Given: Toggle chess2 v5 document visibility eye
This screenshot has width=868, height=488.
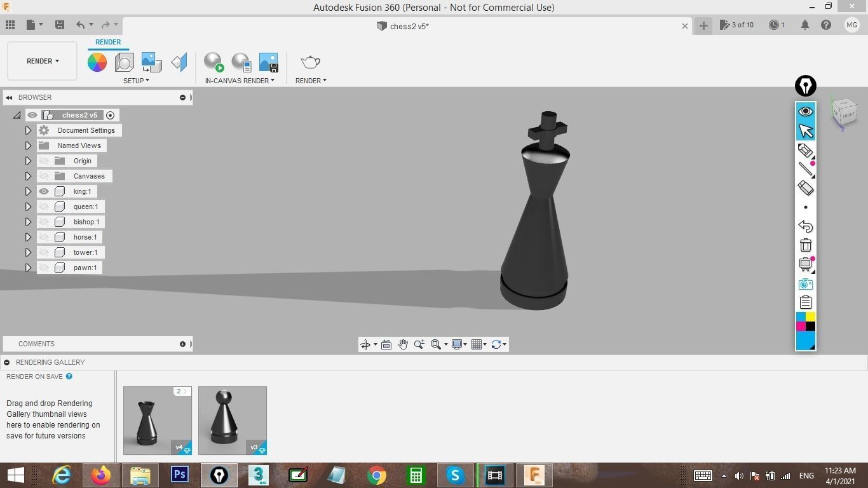Looking at the screenshot, I should [32, 115].
